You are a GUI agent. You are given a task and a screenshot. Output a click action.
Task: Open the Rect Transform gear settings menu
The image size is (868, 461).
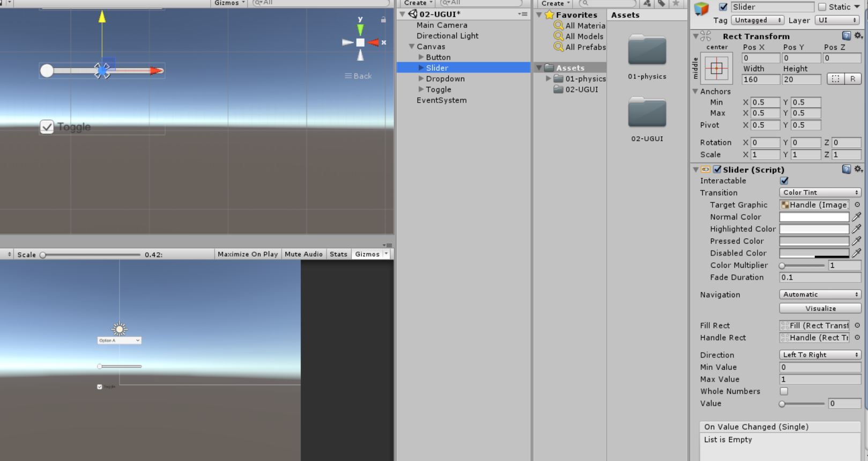point(858,36)
